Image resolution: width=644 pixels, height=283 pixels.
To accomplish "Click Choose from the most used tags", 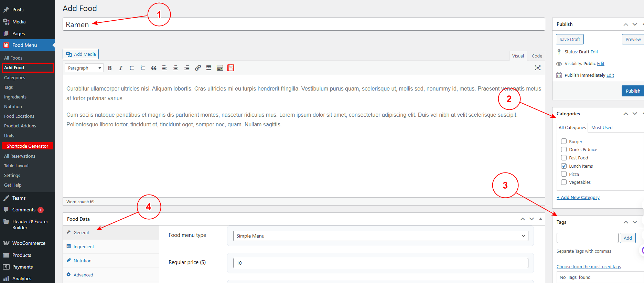I will coord(589,266).
